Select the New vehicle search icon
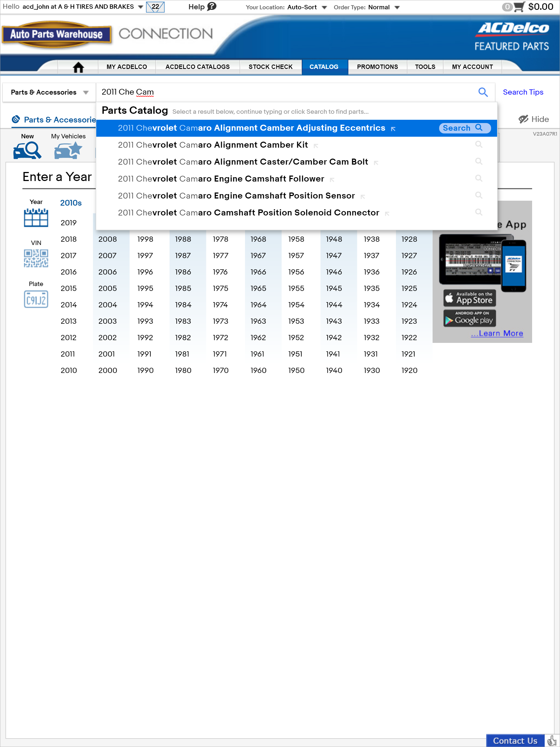 click(x=27, y=150)
